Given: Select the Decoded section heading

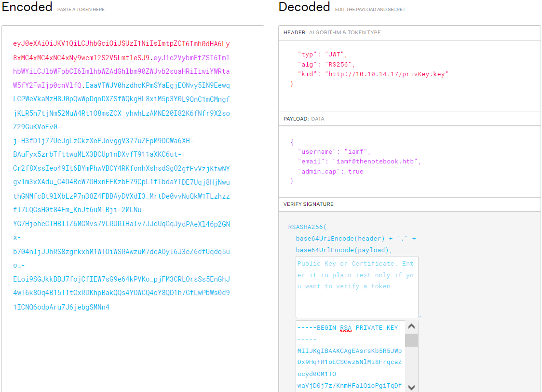Looking at the screenshot, I should point(304,7).
